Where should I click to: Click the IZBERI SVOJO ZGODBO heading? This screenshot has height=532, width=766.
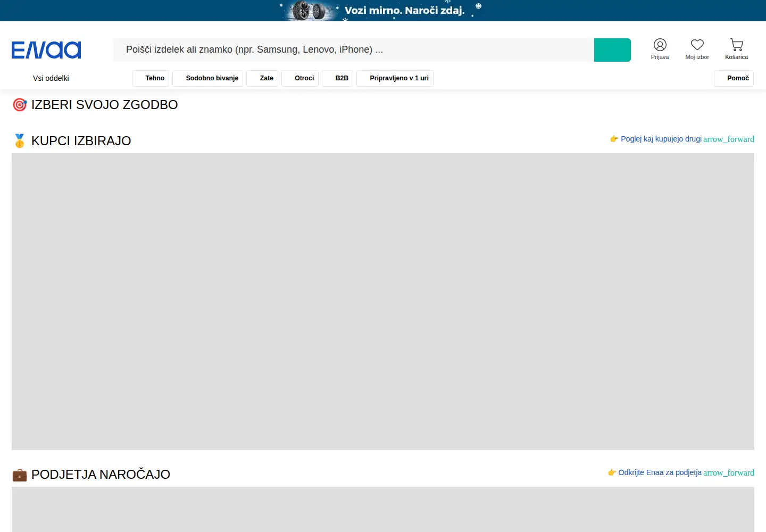click(95, 105)
